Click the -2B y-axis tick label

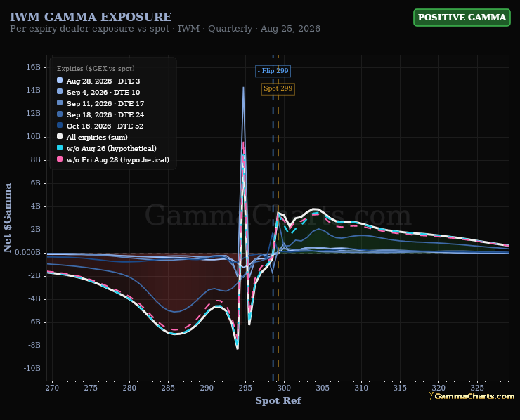click(34, 276)
